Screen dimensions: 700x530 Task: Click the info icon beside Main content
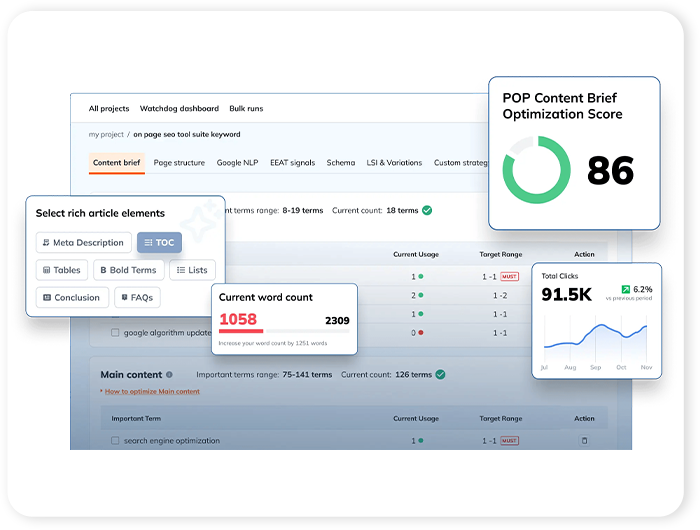pos(169,375)
